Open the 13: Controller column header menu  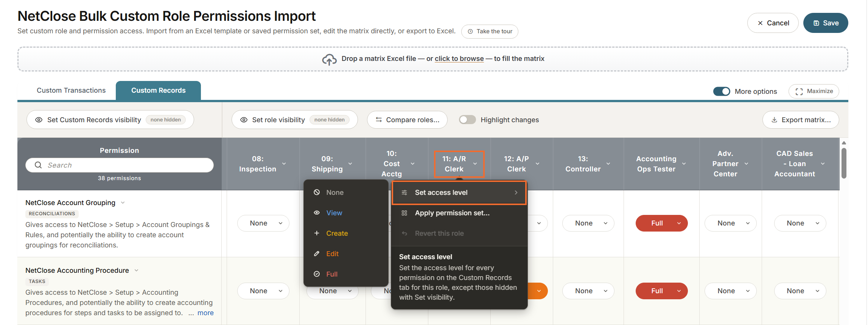pyautogui.click(x=608, y=164)
